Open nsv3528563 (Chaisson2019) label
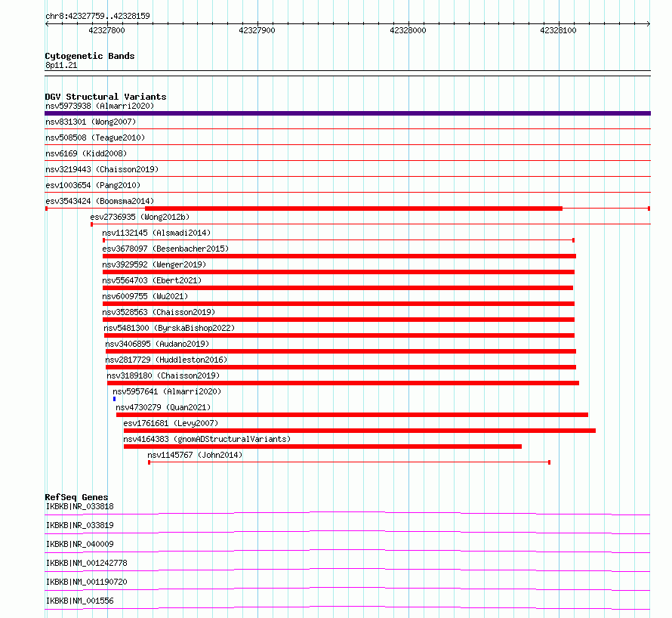672x618 pixels. coord(159,312)
